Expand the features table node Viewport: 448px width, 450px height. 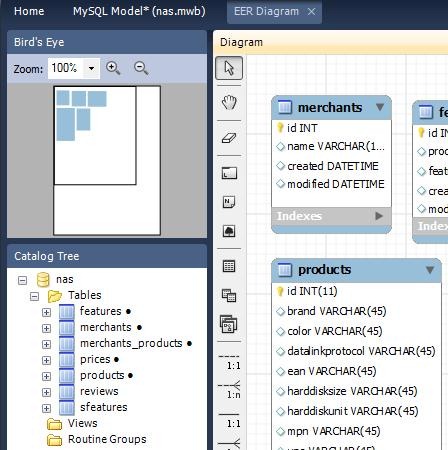pos(46,312)
